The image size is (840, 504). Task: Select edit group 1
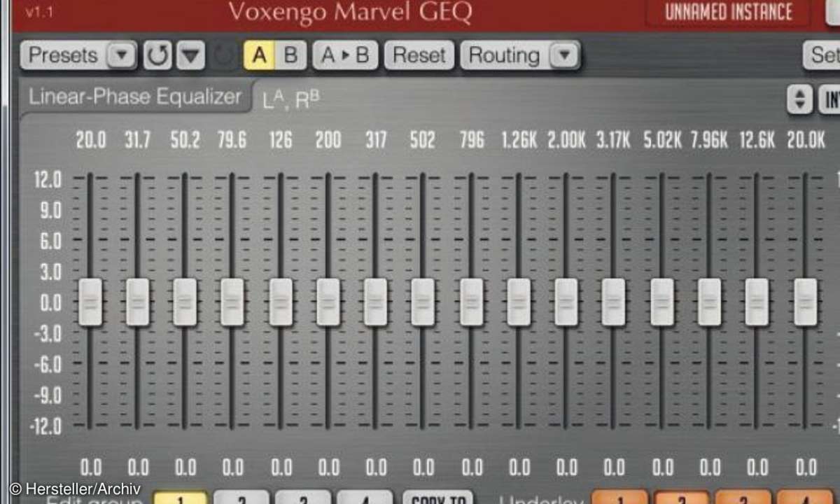(x=180, y=498)
